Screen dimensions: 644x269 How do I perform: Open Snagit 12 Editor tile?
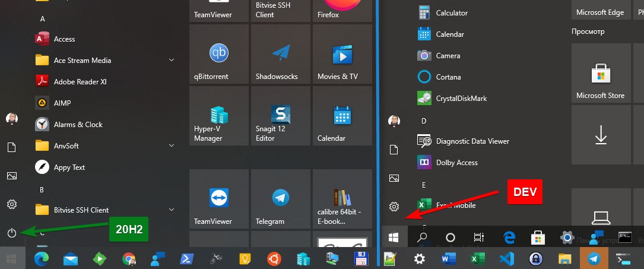(x=281, y=115)
